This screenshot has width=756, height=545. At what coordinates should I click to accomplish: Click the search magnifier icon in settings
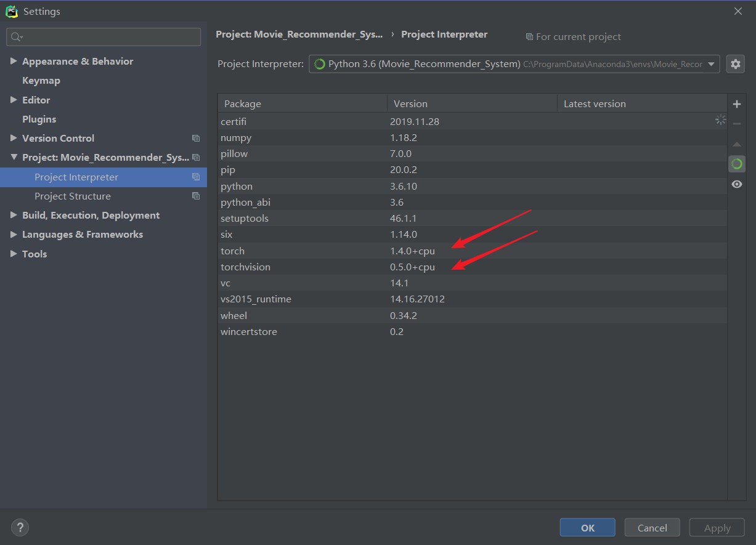coord(17,37)
